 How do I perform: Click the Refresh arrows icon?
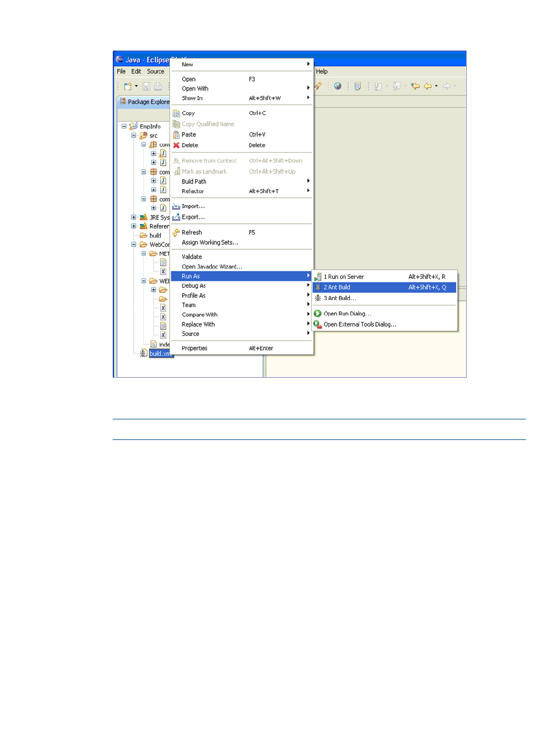point(176,233)
